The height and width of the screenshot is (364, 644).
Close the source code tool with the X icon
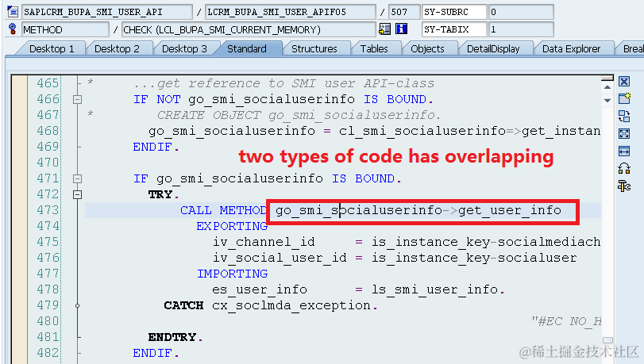coord(624,81)
